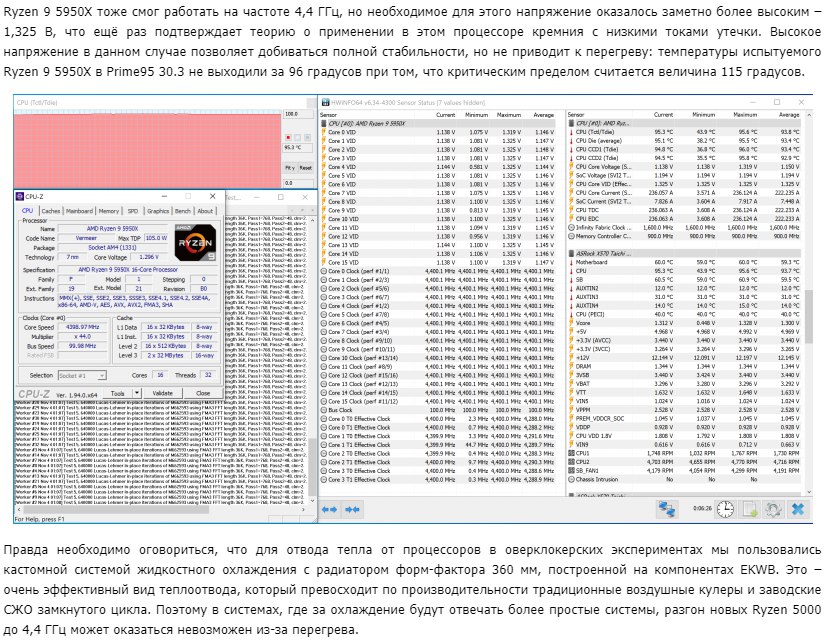Viewport: 826px width, 644px height.
Task: Switch to the Caches tab in CPU-Z
Action: [x=51, y=211]
